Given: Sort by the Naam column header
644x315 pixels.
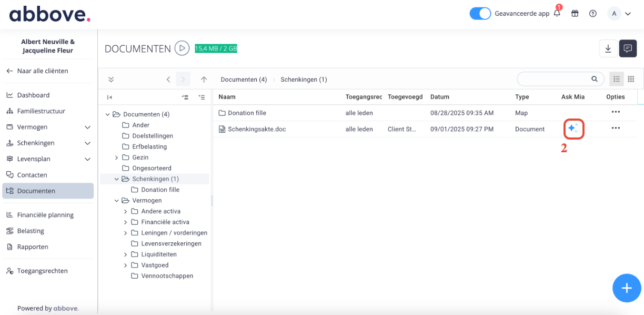Looking at the screenshot, I should coord(227,97).
